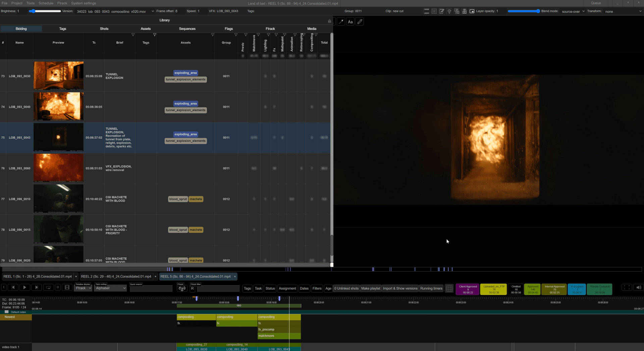Mute audio with the speaker icon
Screen dimensions: 644x351
click(x=638, y=288)
